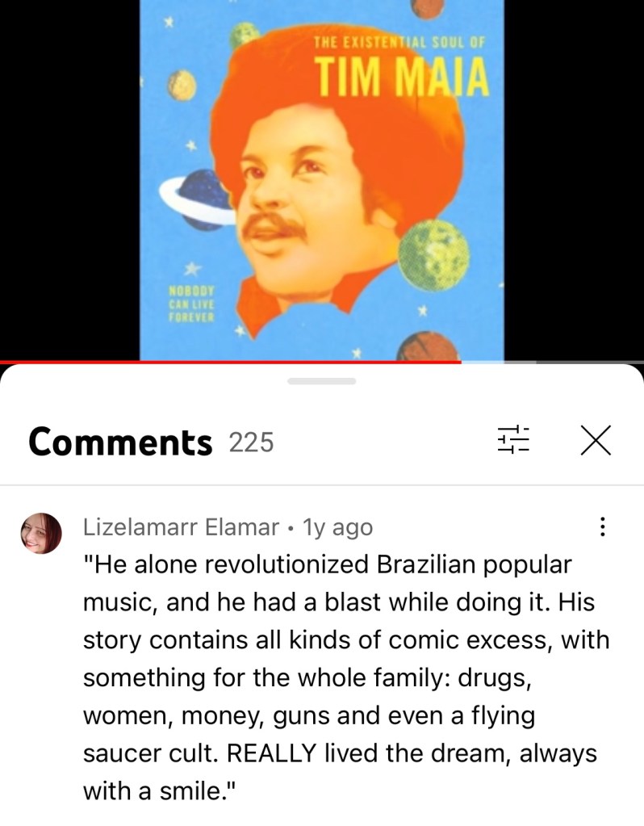
Task: Click the red played portion of progress bar
Action: coord(231,362)
